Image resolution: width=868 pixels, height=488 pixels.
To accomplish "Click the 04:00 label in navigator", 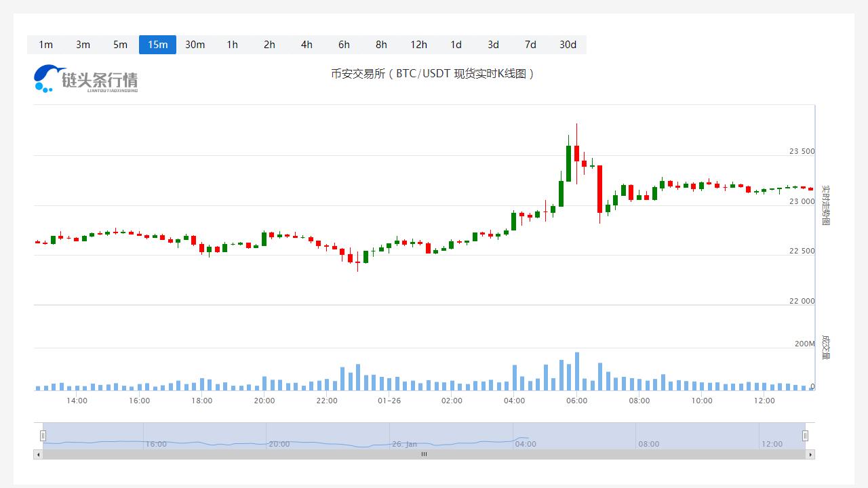I will (526, 445).
